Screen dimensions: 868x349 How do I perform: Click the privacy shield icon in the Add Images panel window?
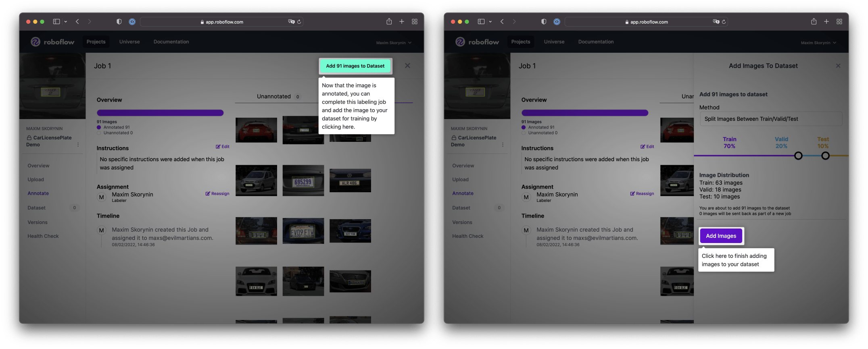[x=543, y=22]
